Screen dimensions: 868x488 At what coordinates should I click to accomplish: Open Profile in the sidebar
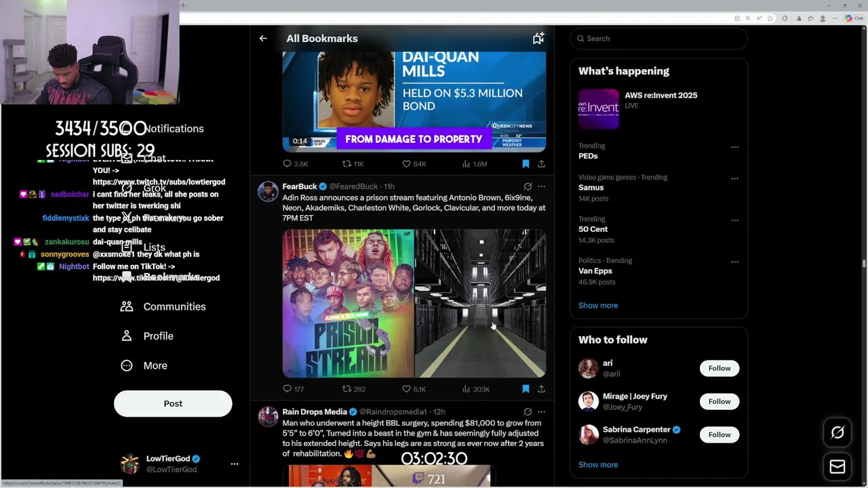[147, 336]
